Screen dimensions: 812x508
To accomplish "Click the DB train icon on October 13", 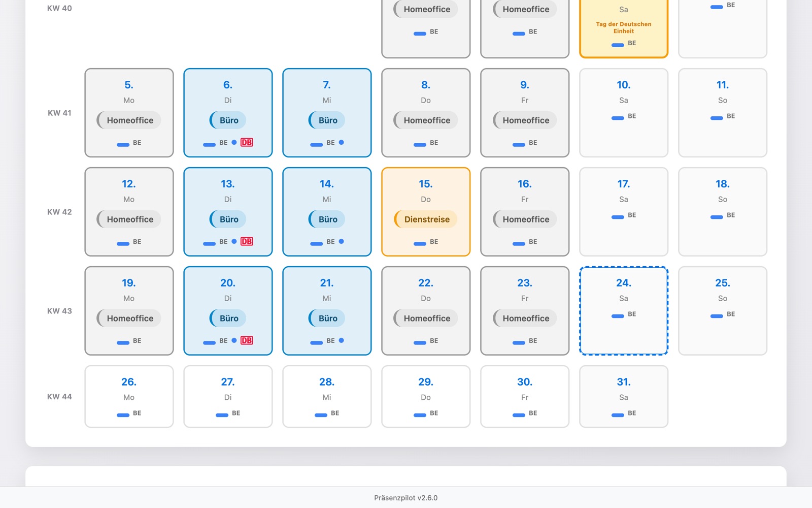I will point(247,241).
